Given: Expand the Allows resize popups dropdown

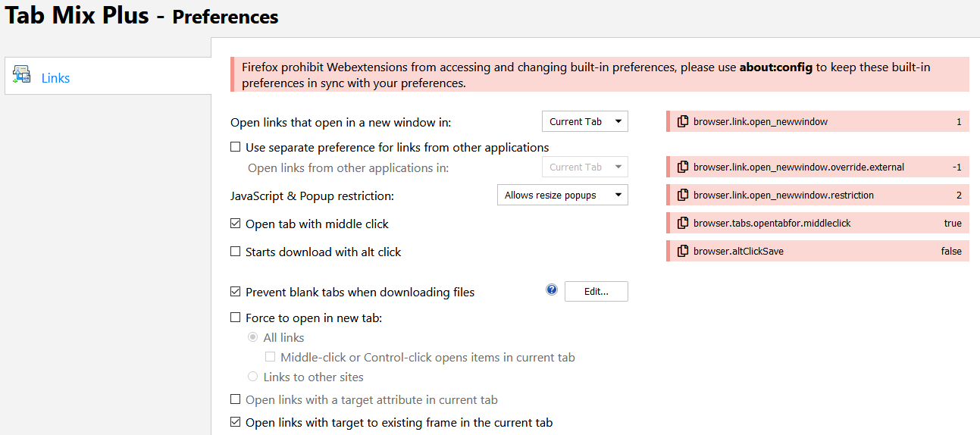Looking at the screenshot, I should click(562, 195).
